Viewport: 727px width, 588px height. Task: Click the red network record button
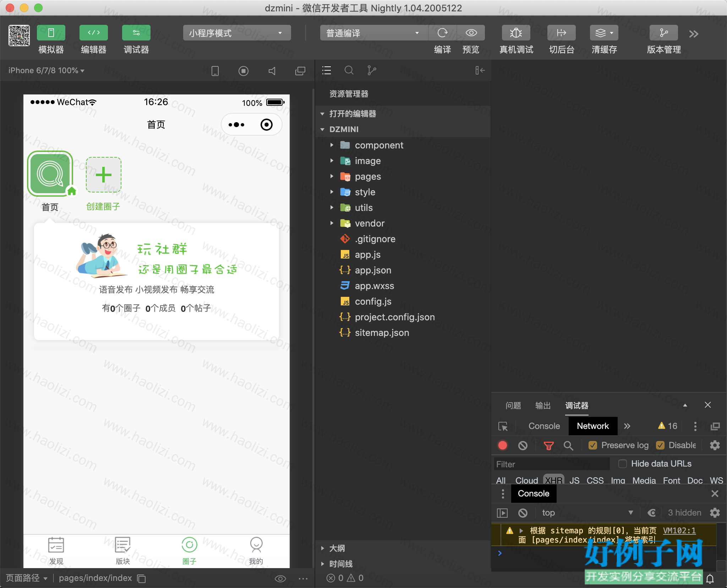503,445
